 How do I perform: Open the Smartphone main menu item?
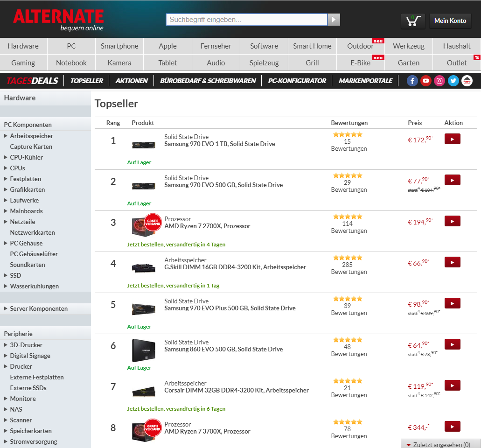119,46
